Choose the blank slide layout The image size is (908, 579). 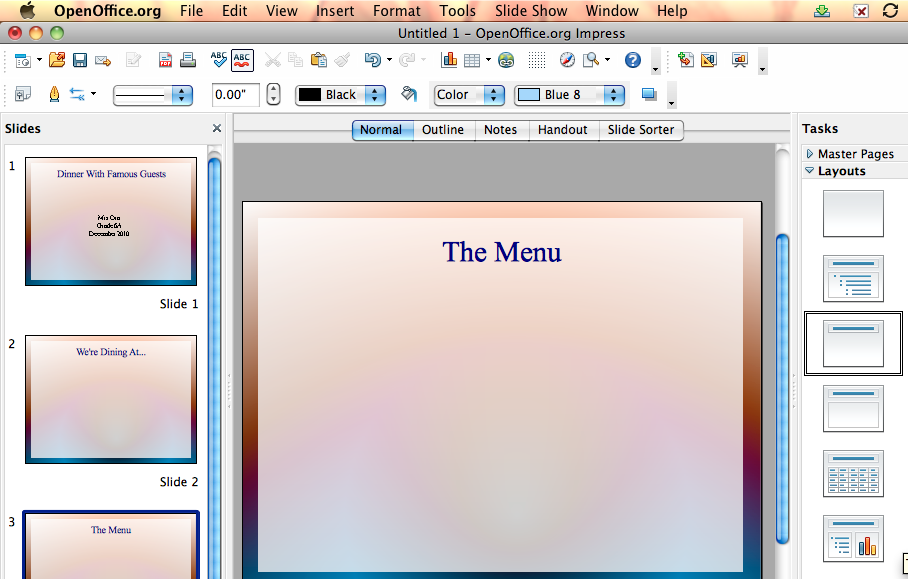[x=853, y=214]
